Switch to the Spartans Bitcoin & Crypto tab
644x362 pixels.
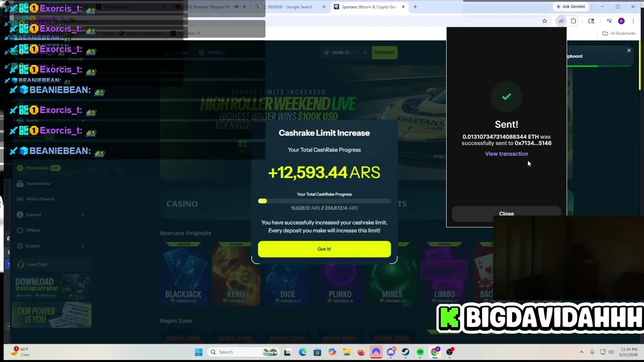(369, 7)
